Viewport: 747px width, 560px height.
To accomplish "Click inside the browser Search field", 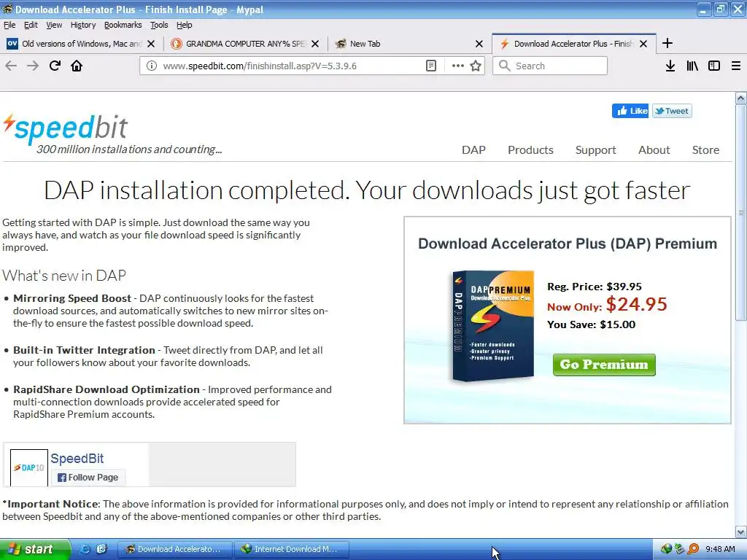I will [550, 66].
